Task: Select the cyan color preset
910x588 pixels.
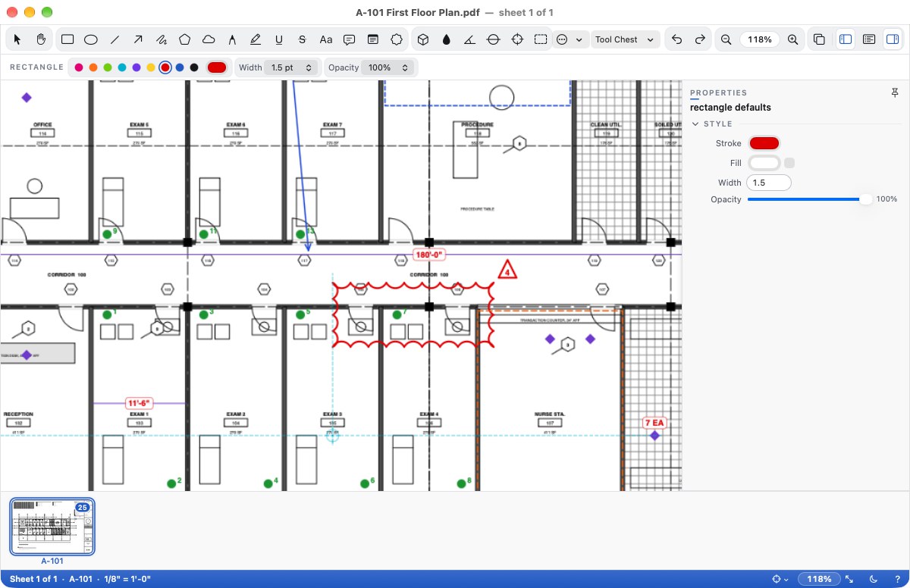Action: 122,67
